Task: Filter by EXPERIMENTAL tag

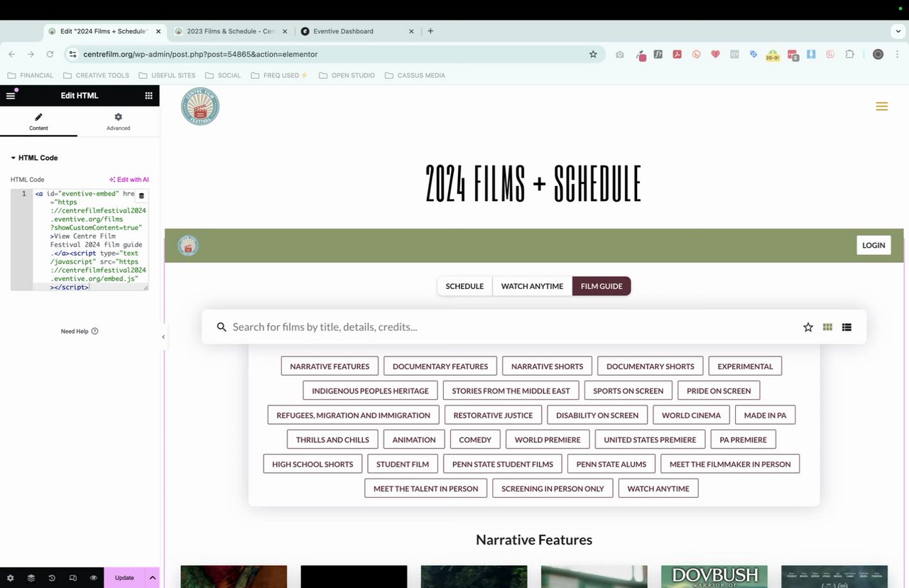Action: tap(745, 366)
